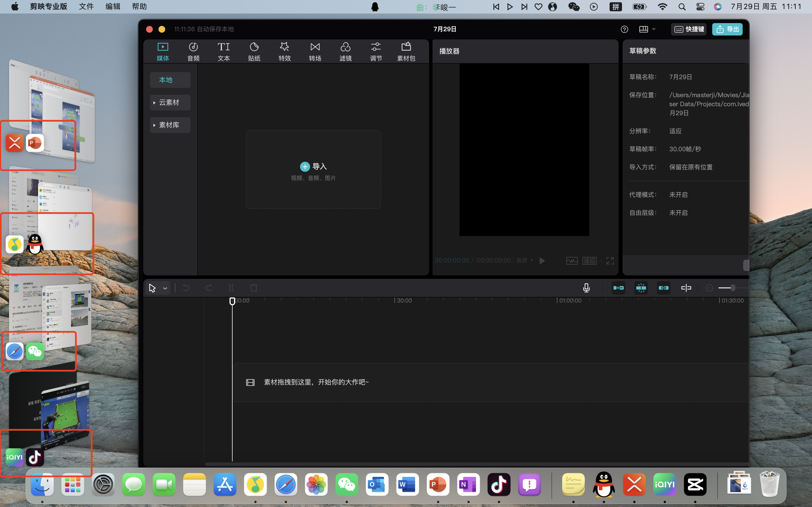Toggle auto snapping in timeline toolbar

(x=641, y=288)
